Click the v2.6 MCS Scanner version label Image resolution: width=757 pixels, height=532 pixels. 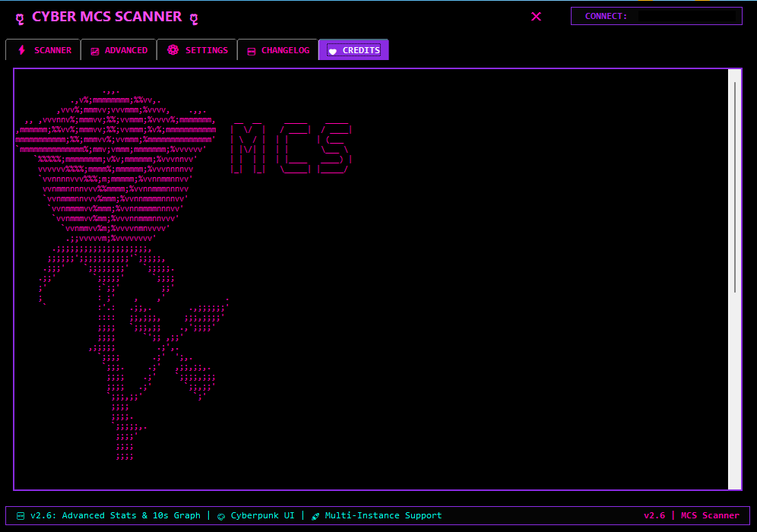point(691,515)
